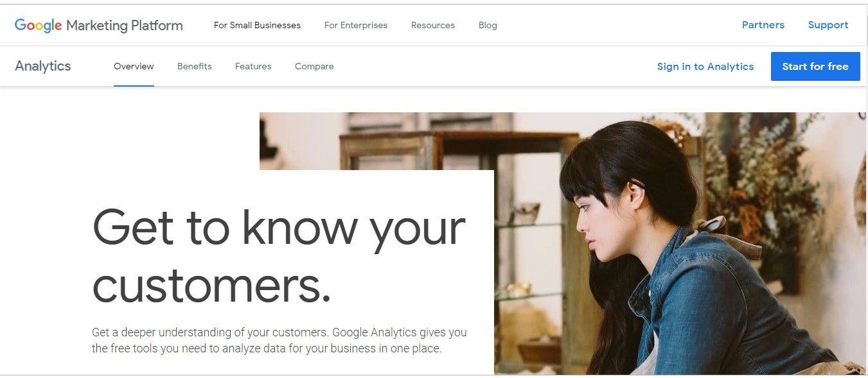Click the Marketing Platform title text

(x=125, y=26)
